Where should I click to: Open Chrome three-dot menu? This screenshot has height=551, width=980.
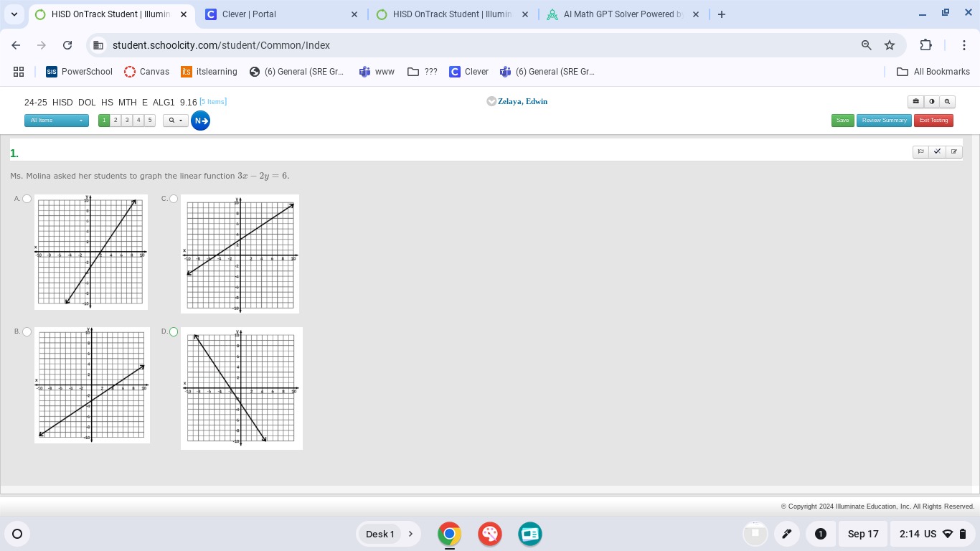pyautogui.click(x=964, y=45)
